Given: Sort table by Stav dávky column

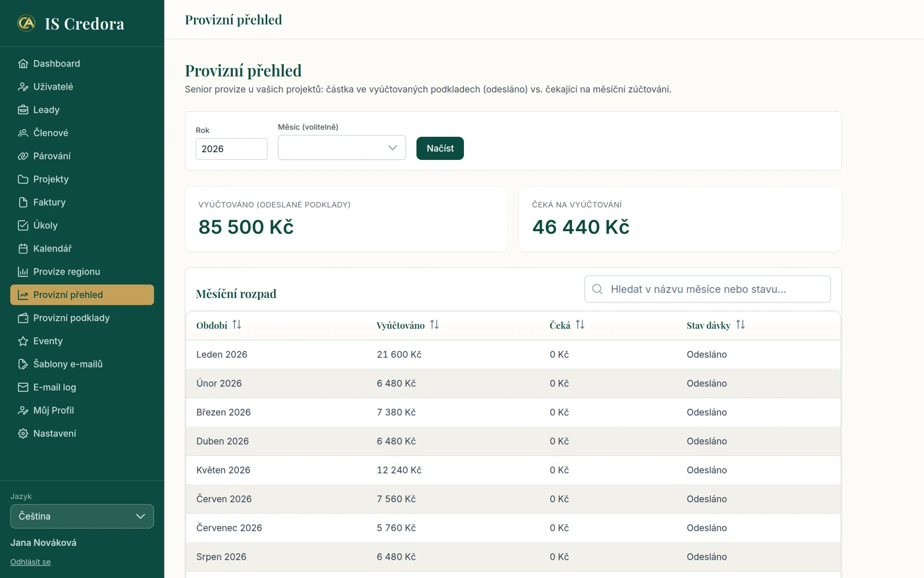Looking at the screenshot, I should click(740, 325).
